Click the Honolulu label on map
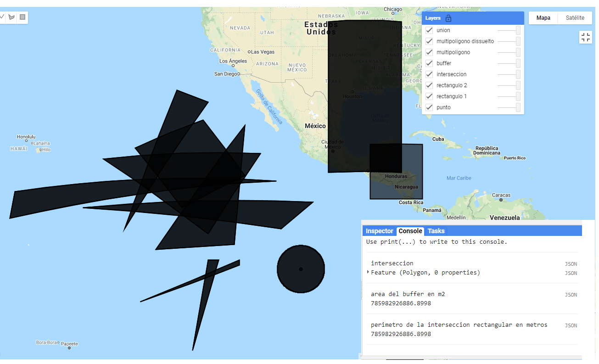The height and width of the screenshot is (364, 599). coord(26,137)
